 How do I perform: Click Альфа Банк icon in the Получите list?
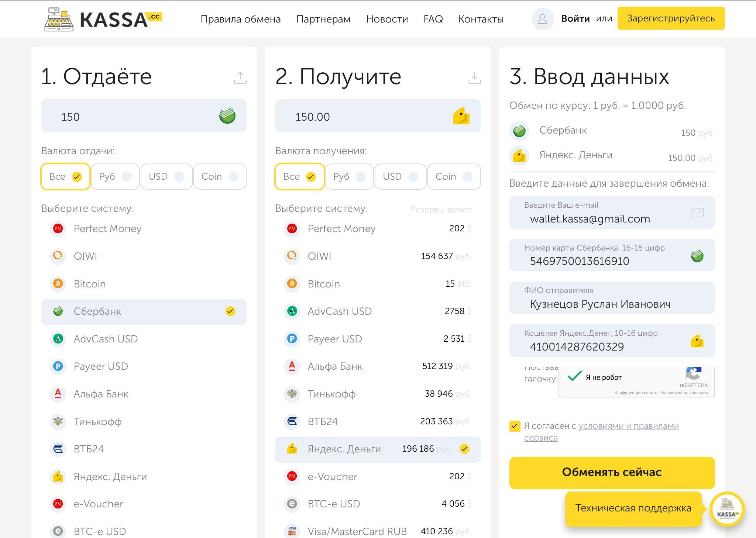pyautogui.click(x=292, y=366)
